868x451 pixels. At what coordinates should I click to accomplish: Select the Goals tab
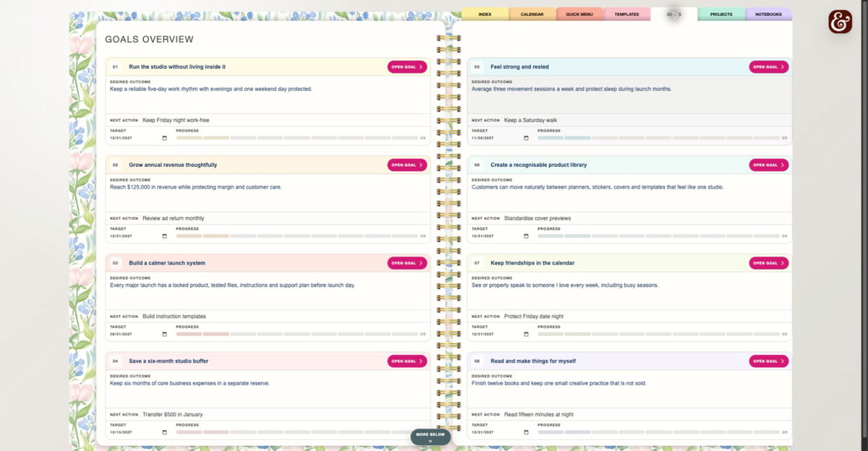(x=673, y=14)
